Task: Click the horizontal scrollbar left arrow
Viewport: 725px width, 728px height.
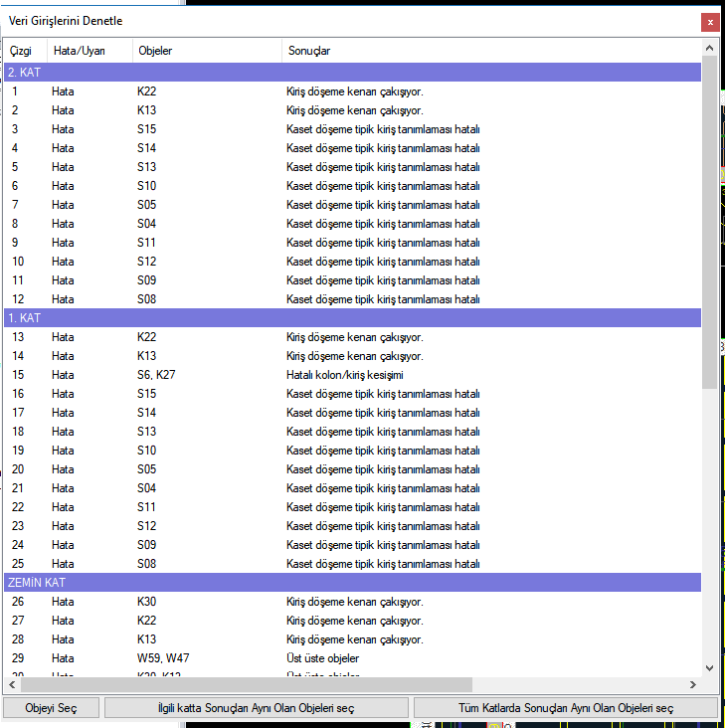Action: point(12,684)
